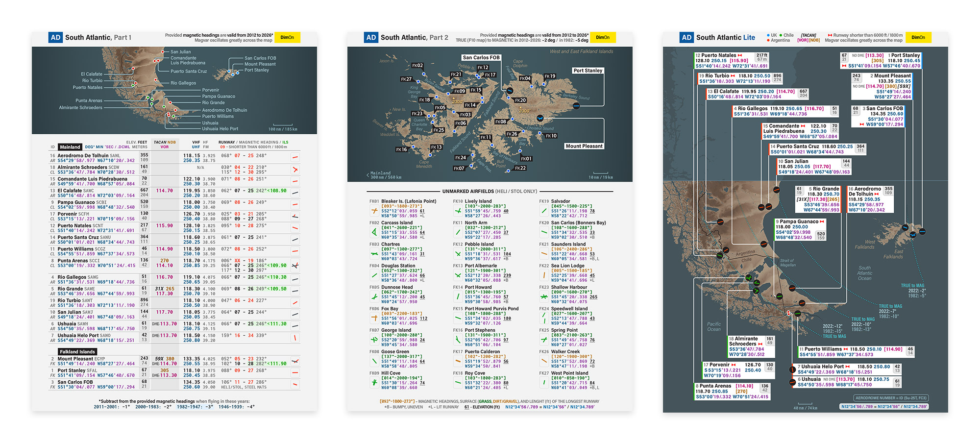This screenshot has height=443, width=980.
Task: Click the FK16 marker label on Falklands map
Action: click(x=401, y=149)
